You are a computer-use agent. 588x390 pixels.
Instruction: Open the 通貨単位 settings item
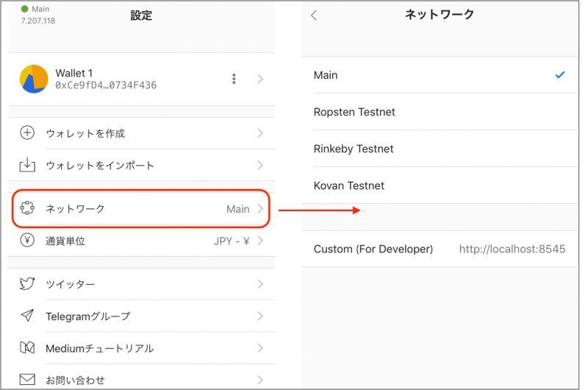(142, 241)
